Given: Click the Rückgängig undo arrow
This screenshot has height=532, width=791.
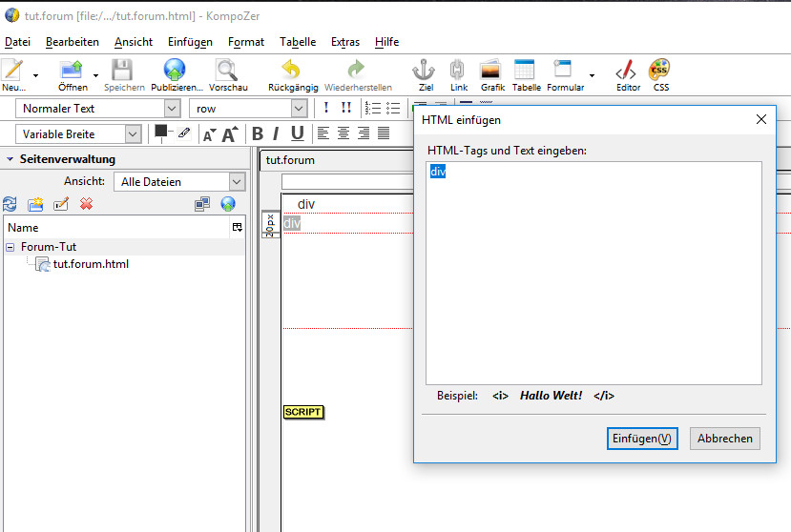Looking at the screenshot, I should pos(291,69).
